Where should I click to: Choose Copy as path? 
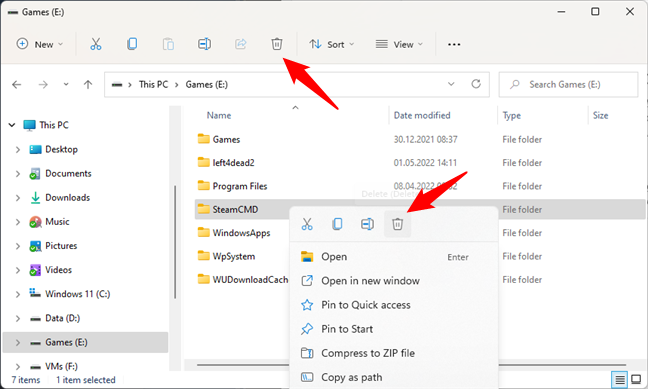click(x=394, y=377)
